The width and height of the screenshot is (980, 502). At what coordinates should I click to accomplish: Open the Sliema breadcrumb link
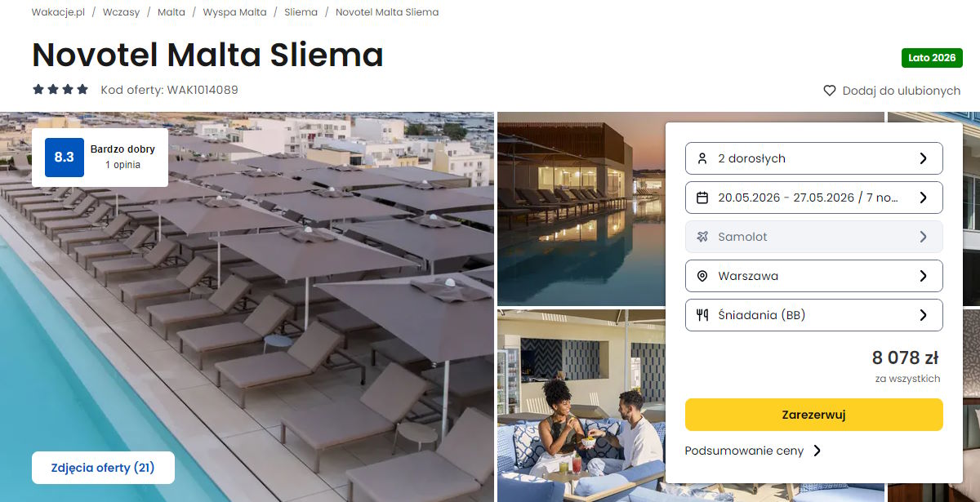[x=301, y=12]
